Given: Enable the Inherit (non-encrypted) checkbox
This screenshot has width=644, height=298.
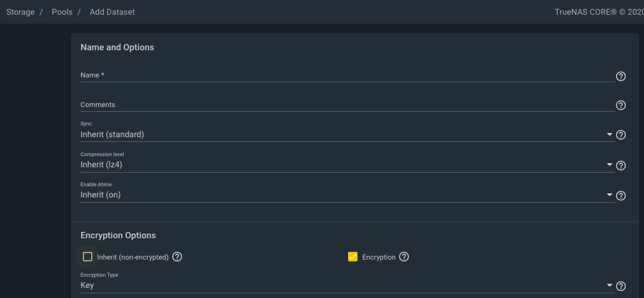Looking at the screenshot, I should pos(88,257).
